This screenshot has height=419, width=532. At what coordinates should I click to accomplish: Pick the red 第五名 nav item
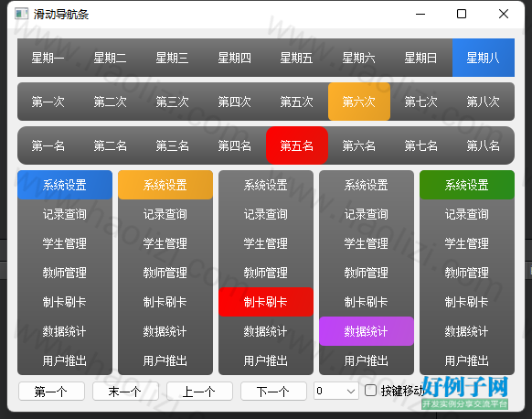(297, 145)
